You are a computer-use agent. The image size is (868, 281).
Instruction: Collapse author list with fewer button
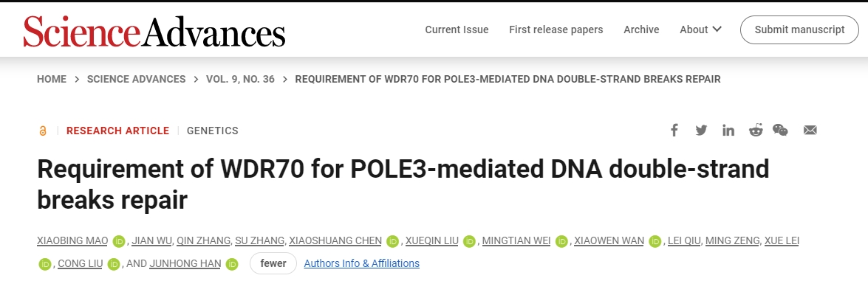click(x=273, y=263)
